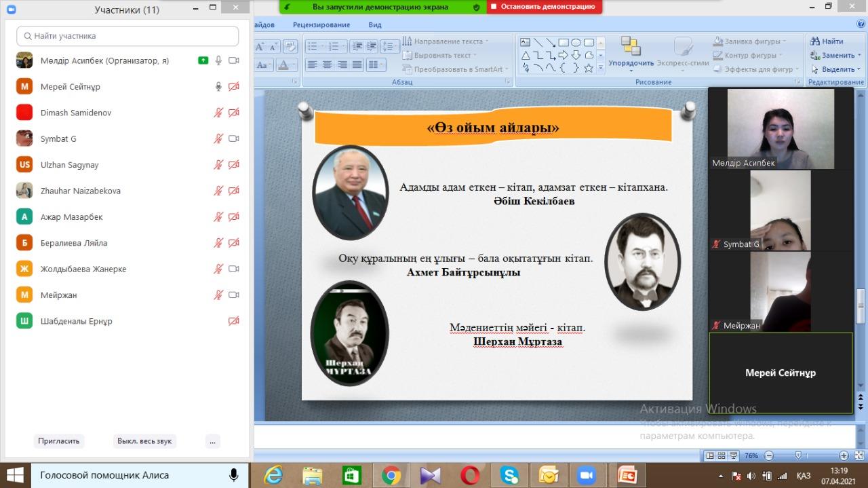Toggle microphone for Мерей Сейтнұр
This screenshot has height=488, width=868.
218,87
